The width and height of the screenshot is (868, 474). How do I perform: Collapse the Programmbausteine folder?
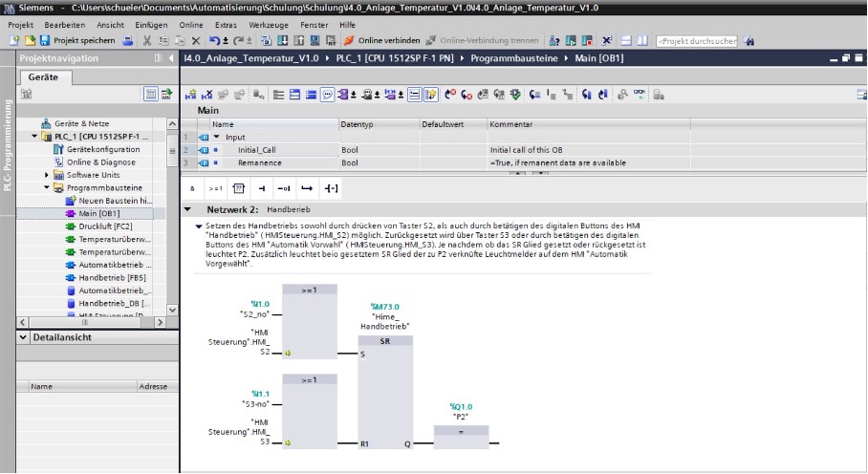point(47,188)
